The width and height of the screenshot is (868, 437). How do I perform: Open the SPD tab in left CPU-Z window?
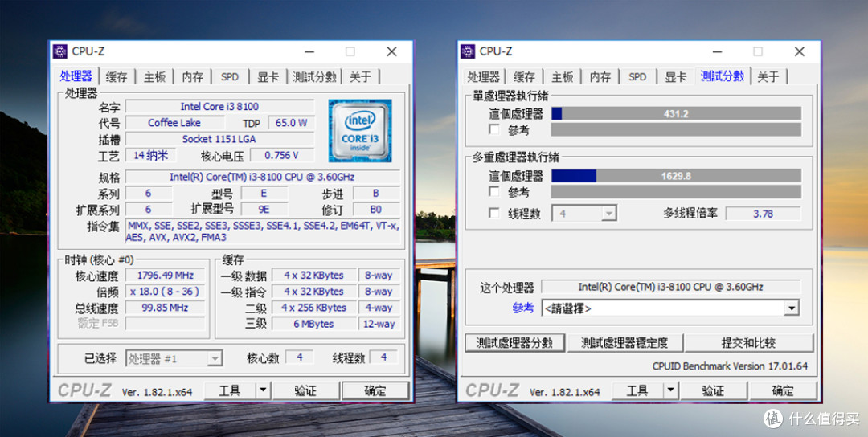click(230, 77)
